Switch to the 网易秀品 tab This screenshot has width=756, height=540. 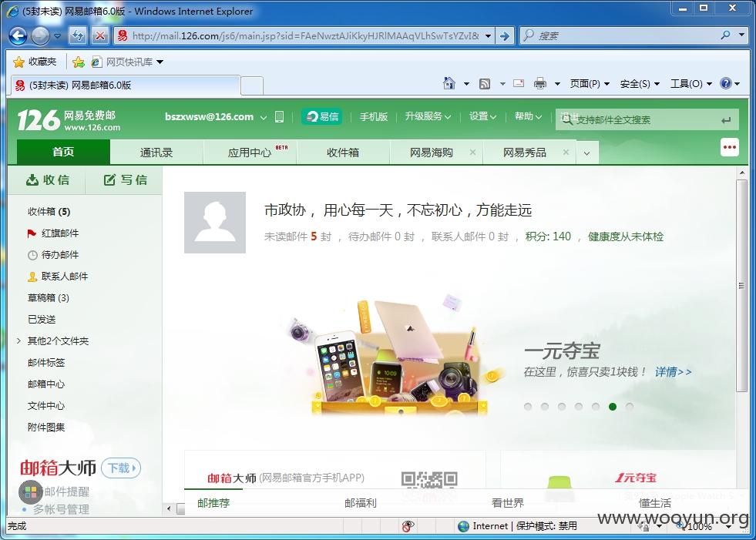pyautogui.click(x=525, y=153)
